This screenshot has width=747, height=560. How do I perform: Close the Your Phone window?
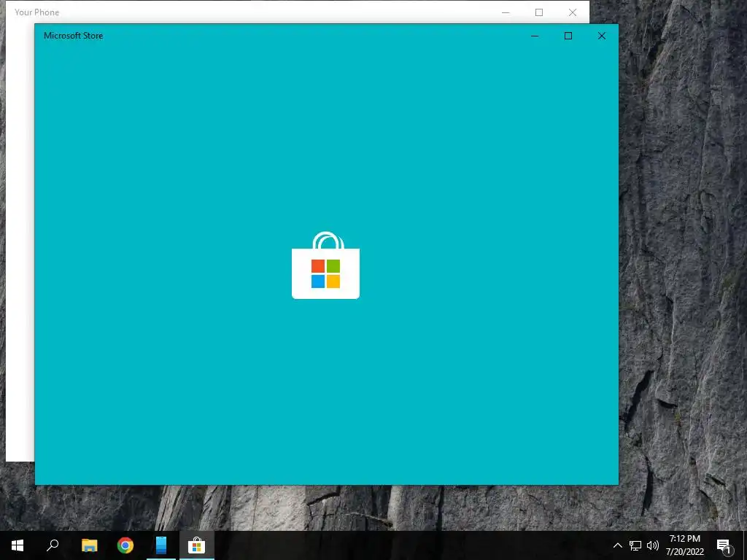573,12
